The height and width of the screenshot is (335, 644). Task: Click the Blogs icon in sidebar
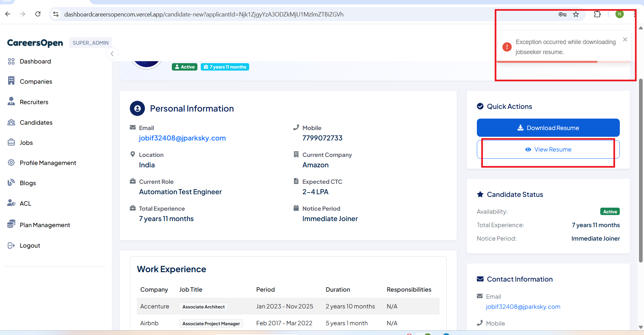click(x=11, y=182)
